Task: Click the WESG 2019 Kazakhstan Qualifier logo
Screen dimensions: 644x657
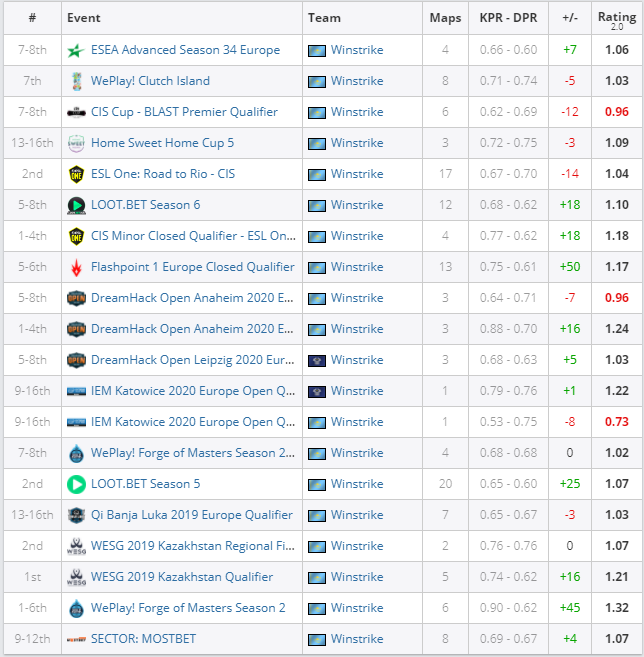Action: tap(76, 577)
